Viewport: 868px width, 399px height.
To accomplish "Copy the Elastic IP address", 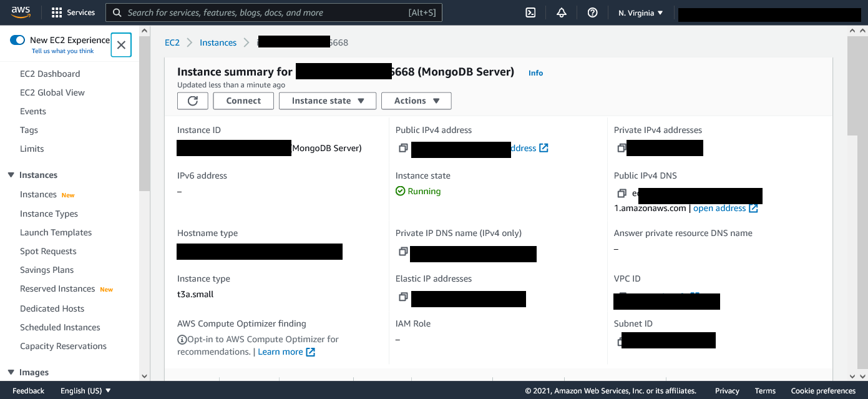I will 403,297.
